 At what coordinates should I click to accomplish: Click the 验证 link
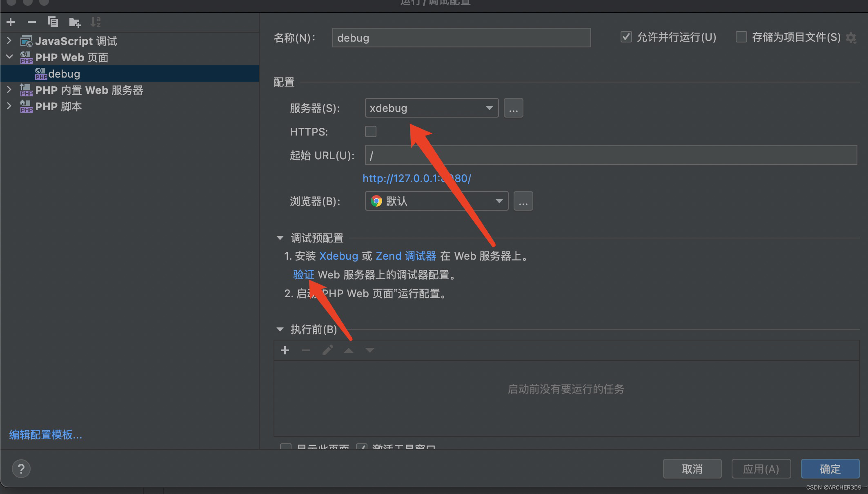(x=303, y=275)
